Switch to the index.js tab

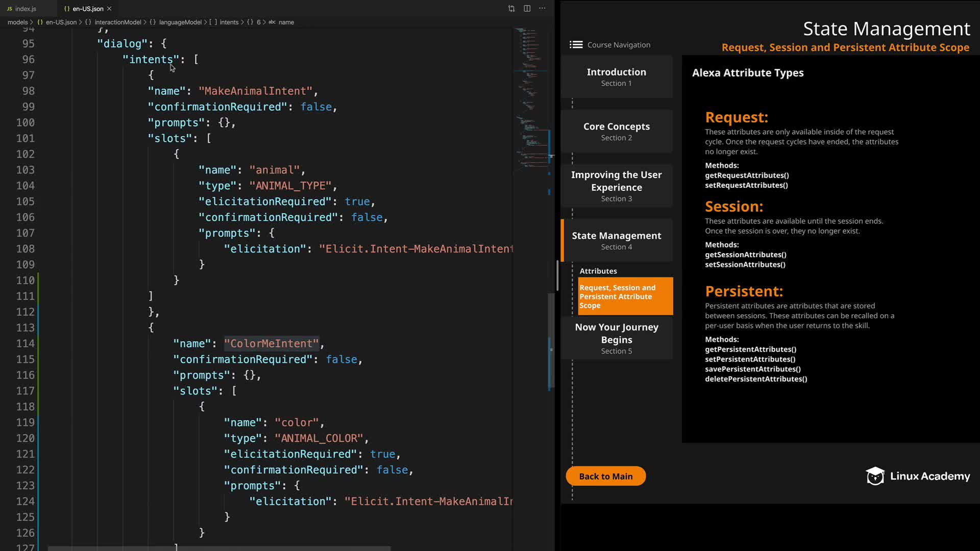point(26,9)
